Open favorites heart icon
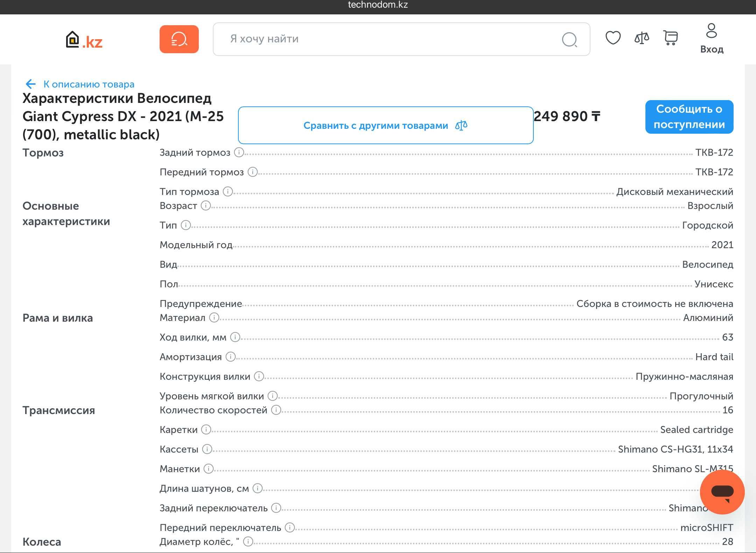The image size is (756, 553). pyautogui.click(x=613, y=38)
